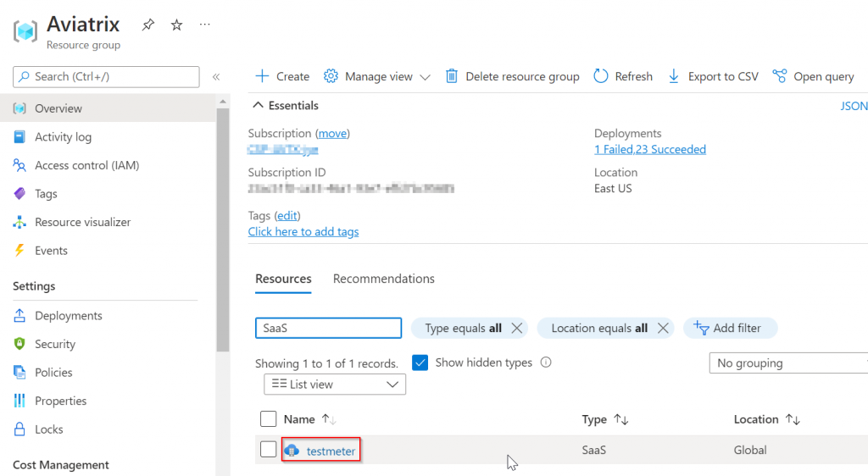Open the testmeter resource link
Image resolution: width=868 pixels, height=476 pixels.
331,451
